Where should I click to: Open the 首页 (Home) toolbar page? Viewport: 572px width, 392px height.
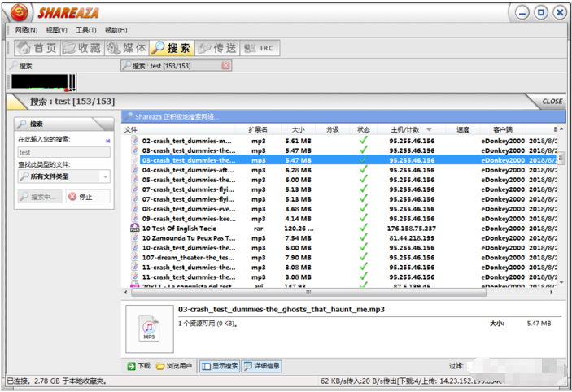37,48
